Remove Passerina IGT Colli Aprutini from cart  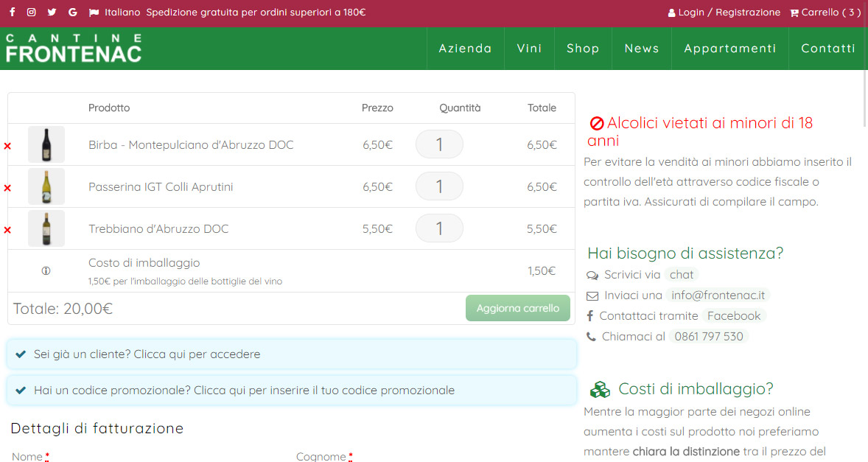point(7,188)
